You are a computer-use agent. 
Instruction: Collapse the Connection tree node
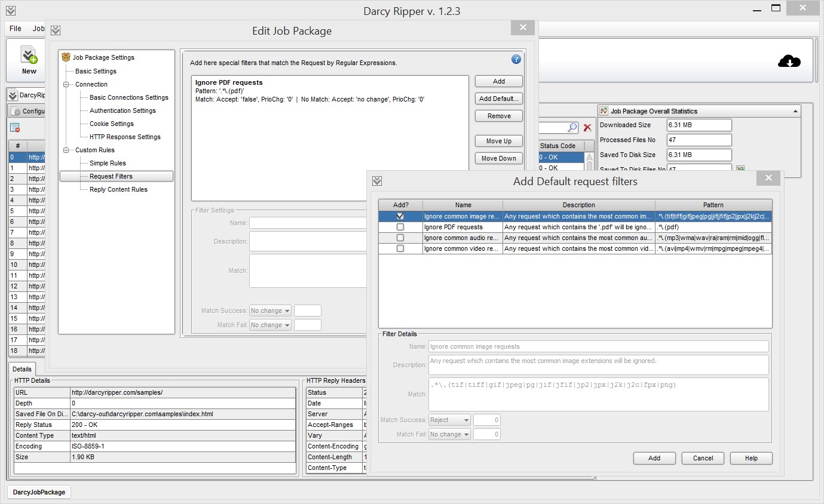[x=66, y=84]
